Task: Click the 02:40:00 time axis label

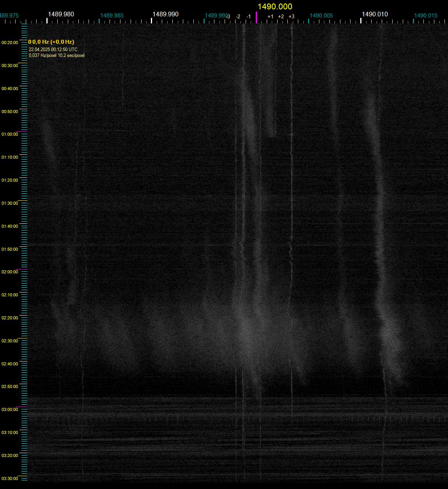Action: click(x=10, y=364)
